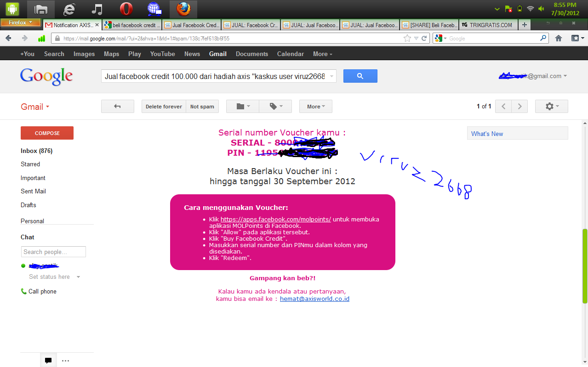The width and height of the screenshot is (588, 367).
Task: Open the Wi-Fi network tray icon
Action: click(x=531, y=9)
